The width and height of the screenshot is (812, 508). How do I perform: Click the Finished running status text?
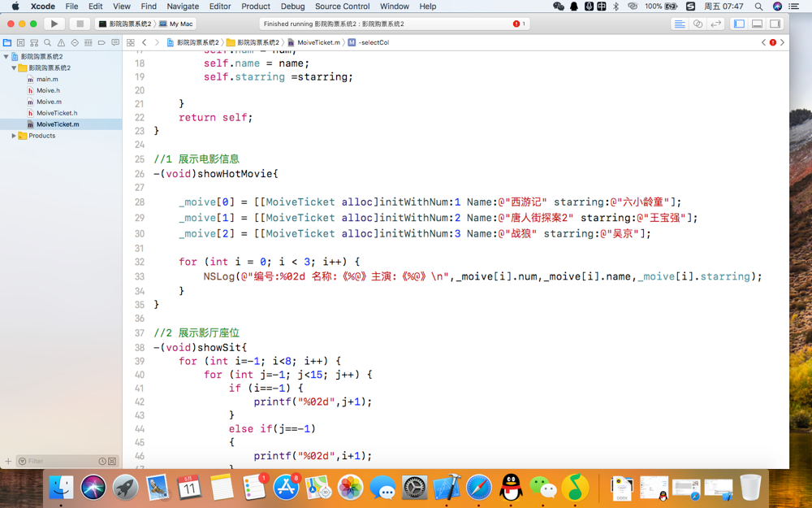point(334,24)
